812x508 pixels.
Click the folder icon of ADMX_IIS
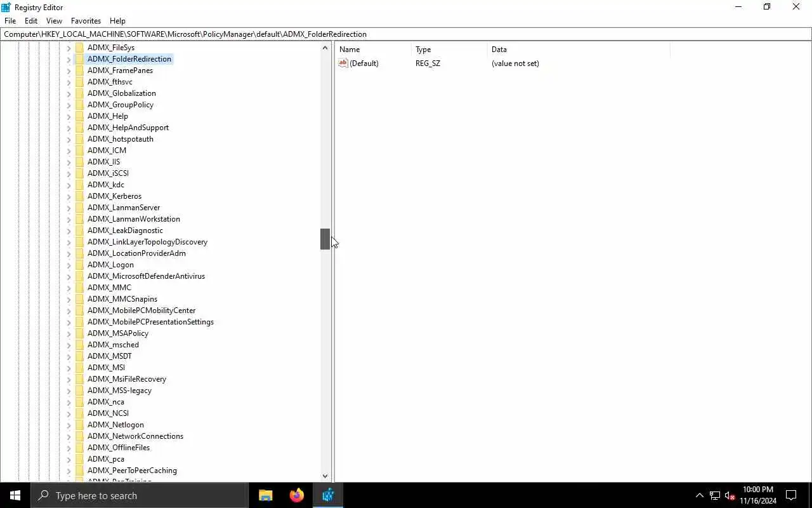79,162
